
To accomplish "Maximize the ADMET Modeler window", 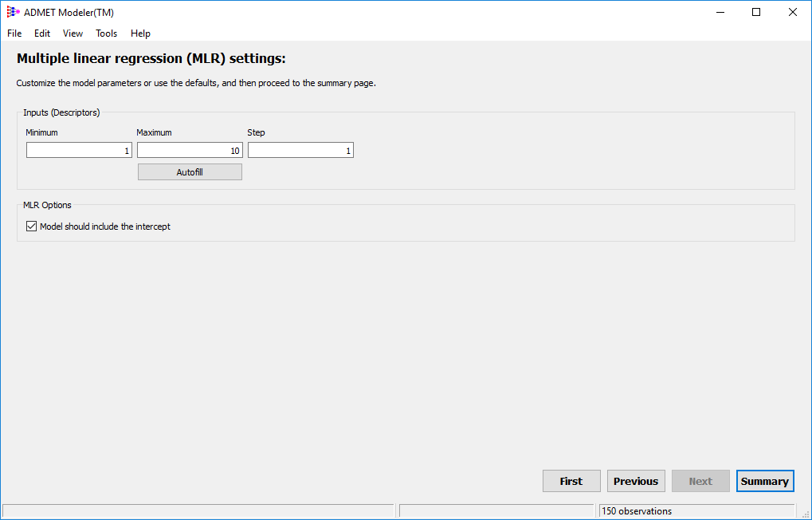I will tap(756, 12).
